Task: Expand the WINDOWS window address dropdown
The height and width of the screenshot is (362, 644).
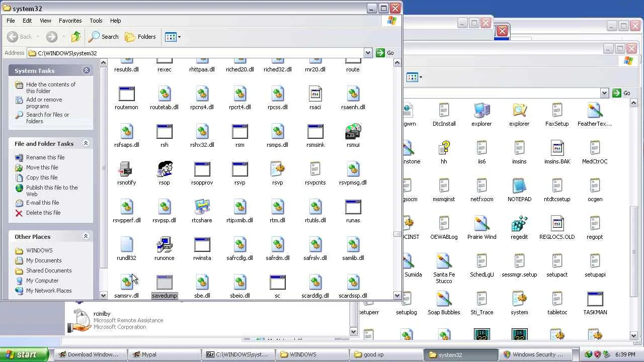Action: [x=604, y=93]
